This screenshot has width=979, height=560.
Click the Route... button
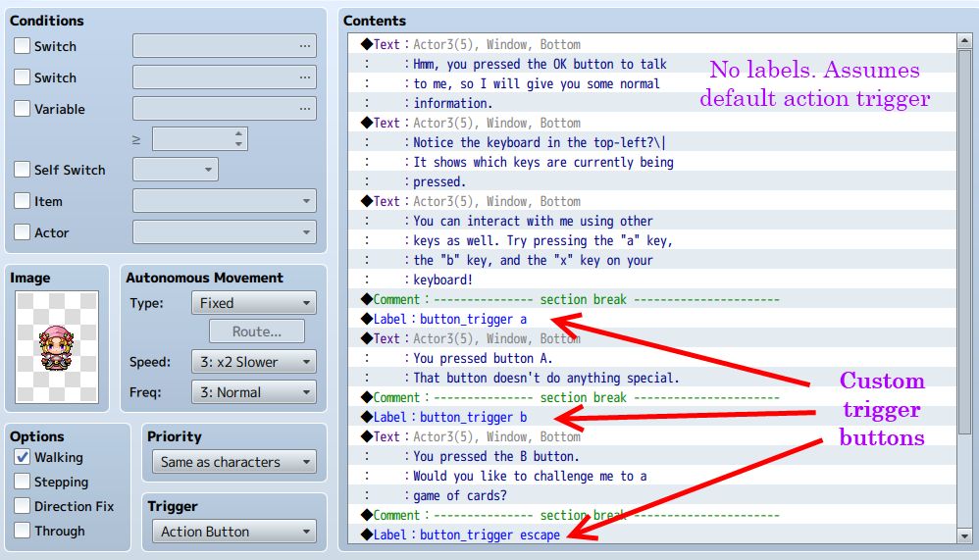point(257,331)
